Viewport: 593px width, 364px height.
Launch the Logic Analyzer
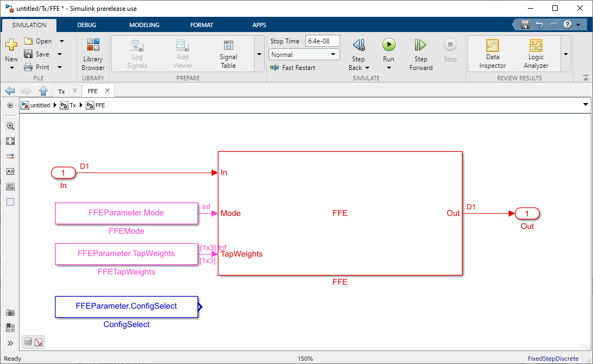(535, 54)
